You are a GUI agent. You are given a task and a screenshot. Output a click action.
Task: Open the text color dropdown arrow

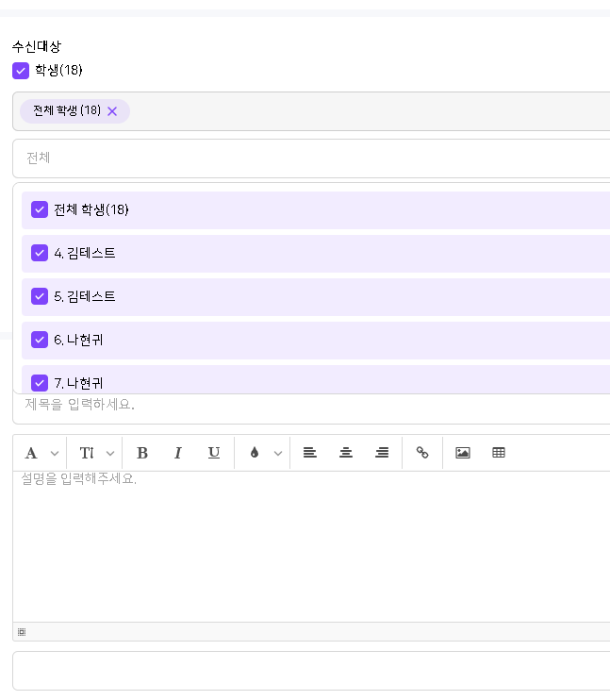click(278, 453)
